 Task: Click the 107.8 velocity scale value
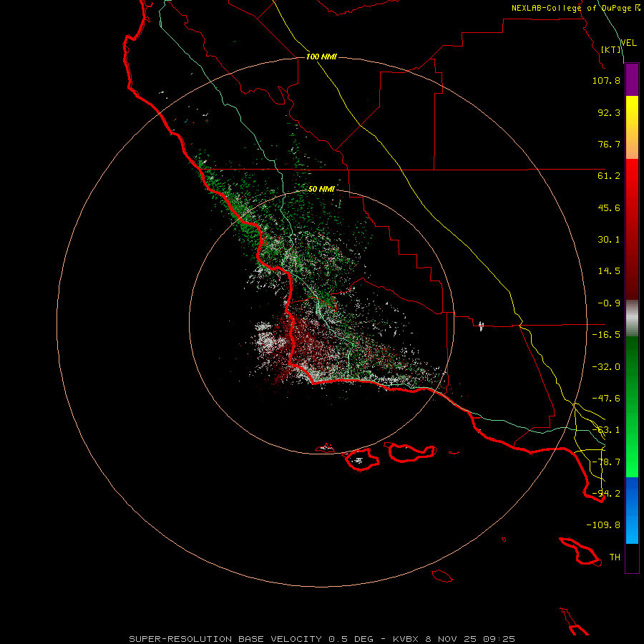pos(606,80)
